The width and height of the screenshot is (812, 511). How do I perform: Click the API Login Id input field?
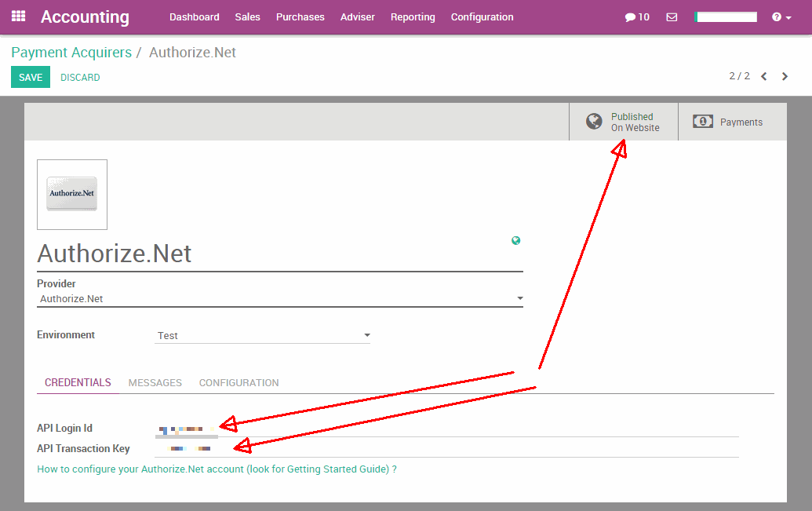447,429
